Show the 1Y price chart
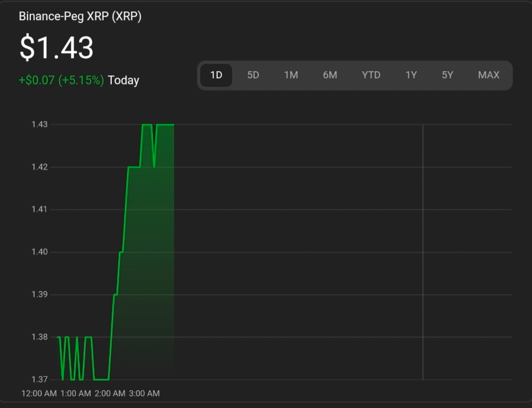The image size is (532, 408). coord(411,75)
